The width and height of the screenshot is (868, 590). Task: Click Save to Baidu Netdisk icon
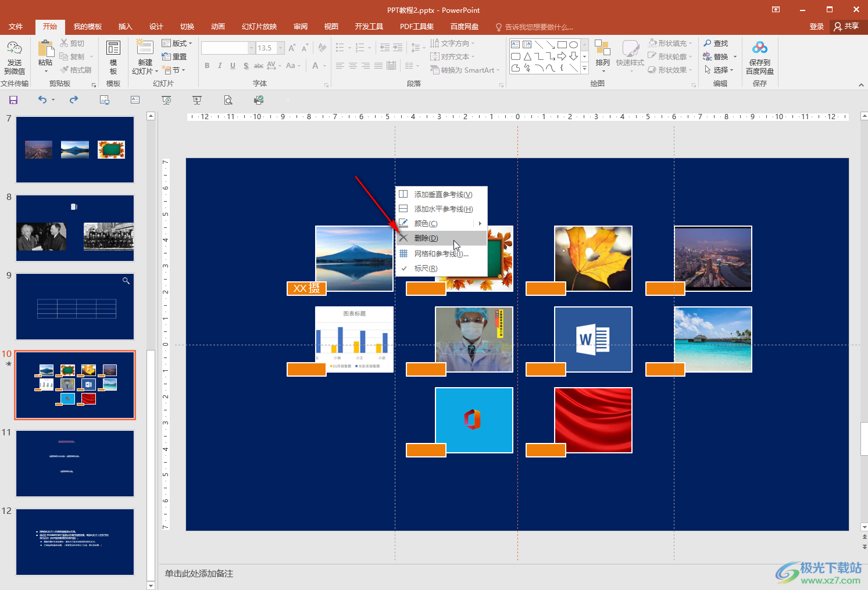pyautogui.click(x=759, y=57)
